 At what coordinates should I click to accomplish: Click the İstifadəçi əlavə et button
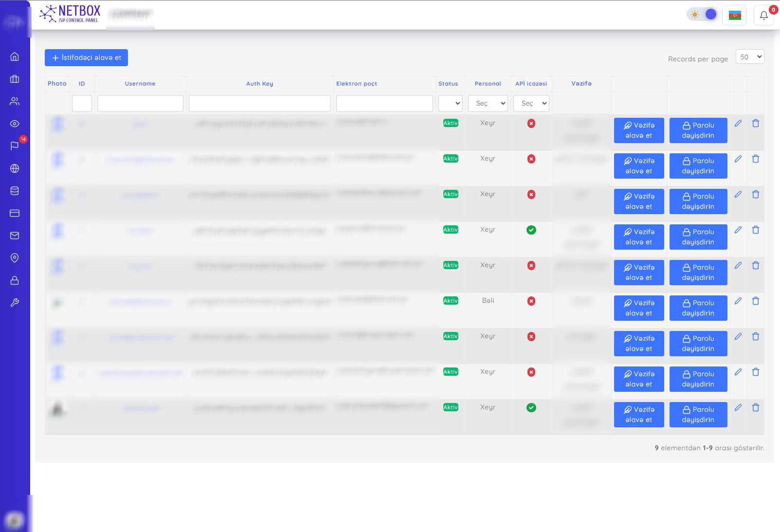coord(86,57)
